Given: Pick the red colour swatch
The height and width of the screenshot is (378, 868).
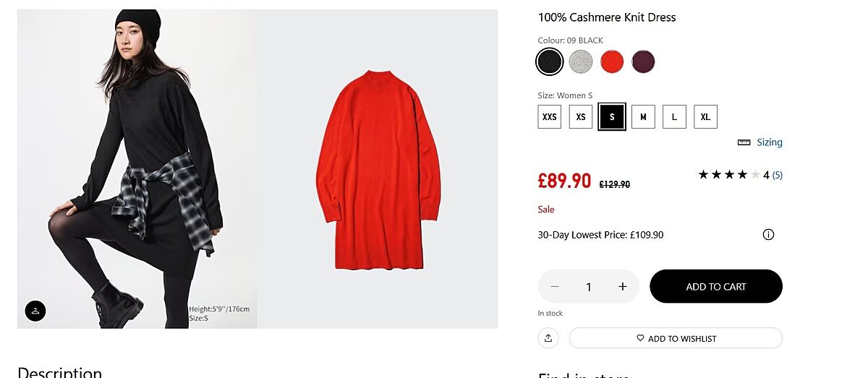Looking at the screenshot, I should point(612,62).
